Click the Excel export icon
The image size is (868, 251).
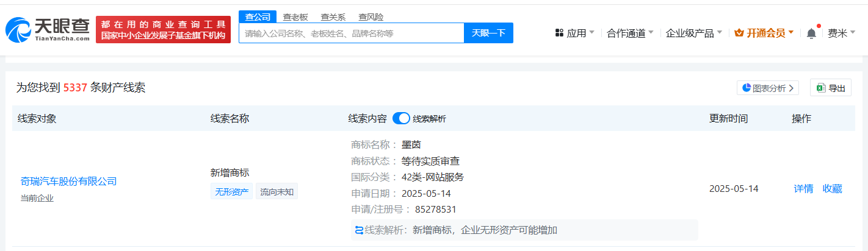coord(821,88)
